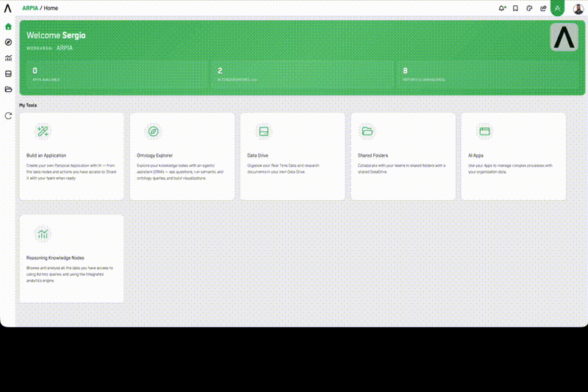Click the bookmark icon in the top bar

[x=516, y=8]
